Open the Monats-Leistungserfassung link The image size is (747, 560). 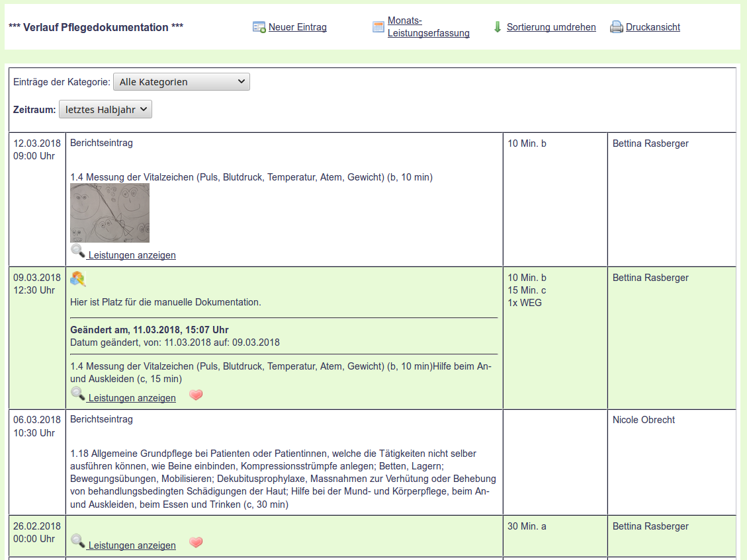(x=428, y=27)
